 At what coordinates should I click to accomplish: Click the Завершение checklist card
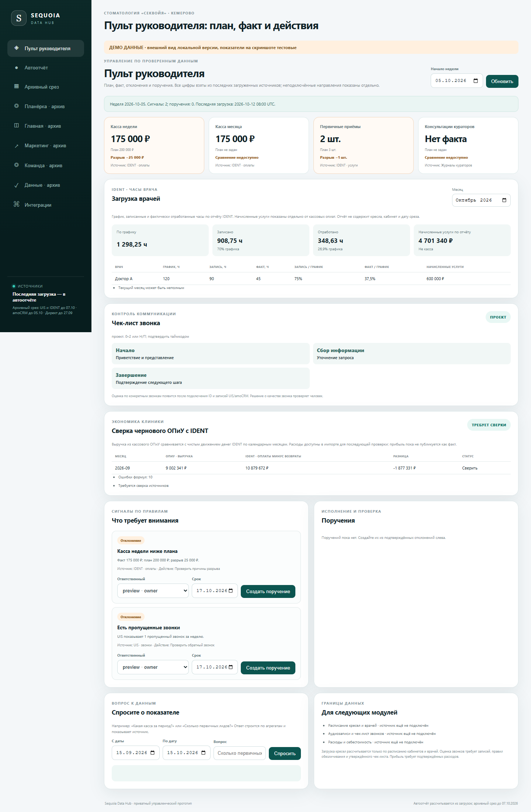(x=211, y=378)
